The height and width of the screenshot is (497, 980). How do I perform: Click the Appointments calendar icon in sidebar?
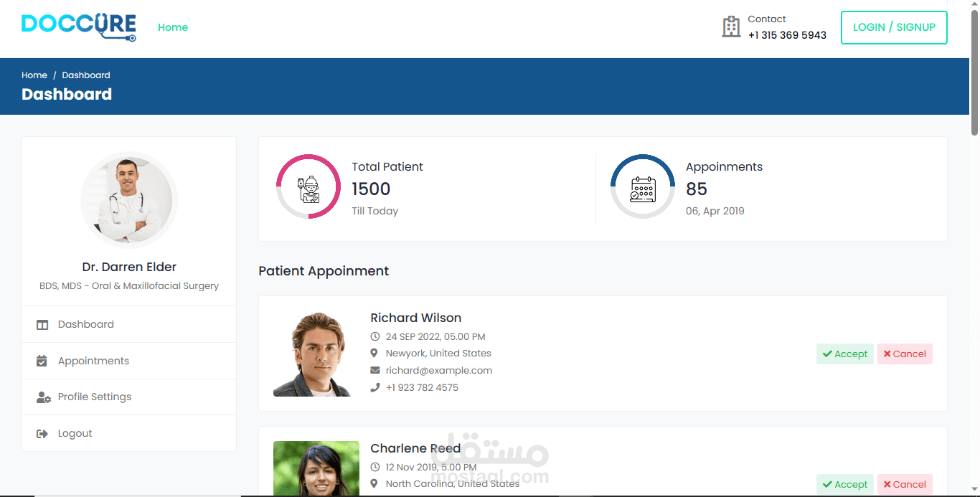tap(42, 361)
